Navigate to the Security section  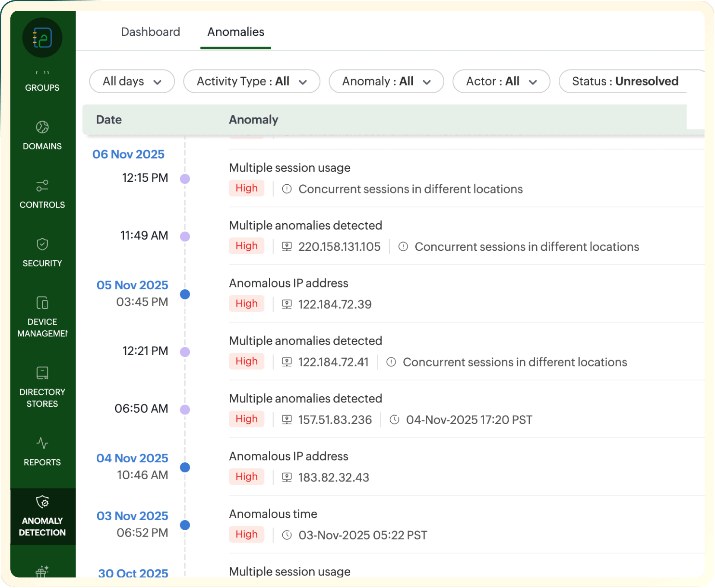point(42,253)
